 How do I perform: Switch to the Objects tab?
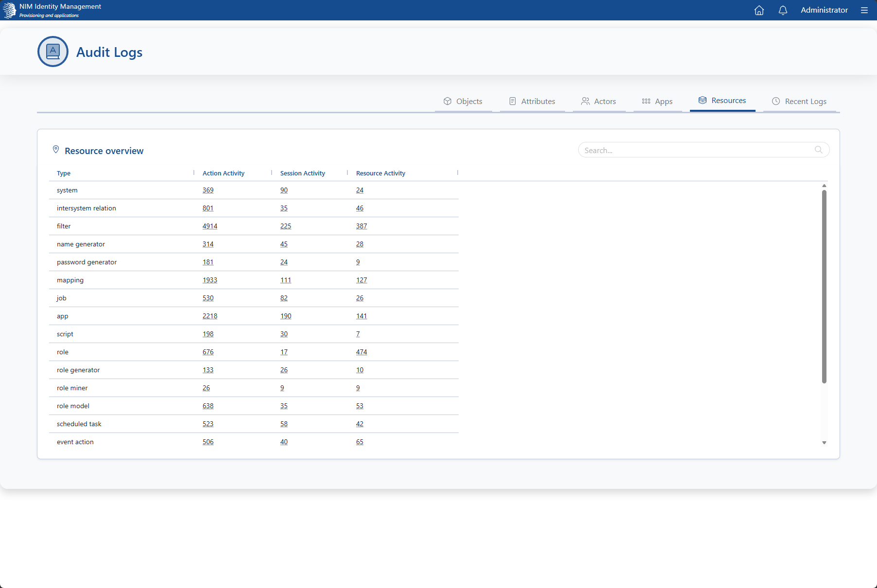click(x=463, y=101)
